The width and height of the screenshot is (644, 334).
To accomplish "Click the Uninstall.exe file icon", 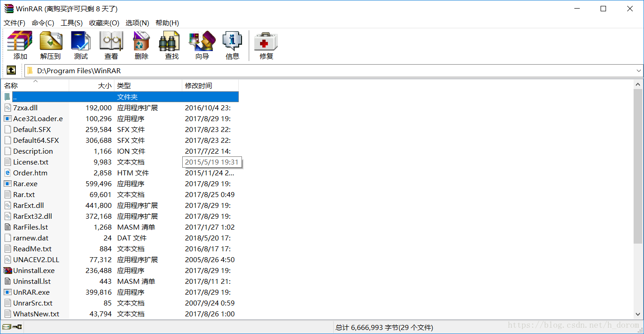I will [8, 270].
